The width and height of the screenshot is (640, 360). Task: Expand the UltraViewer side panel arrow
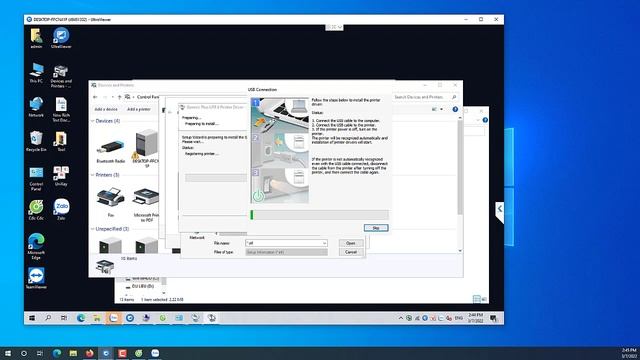click(x=500, y=209)
